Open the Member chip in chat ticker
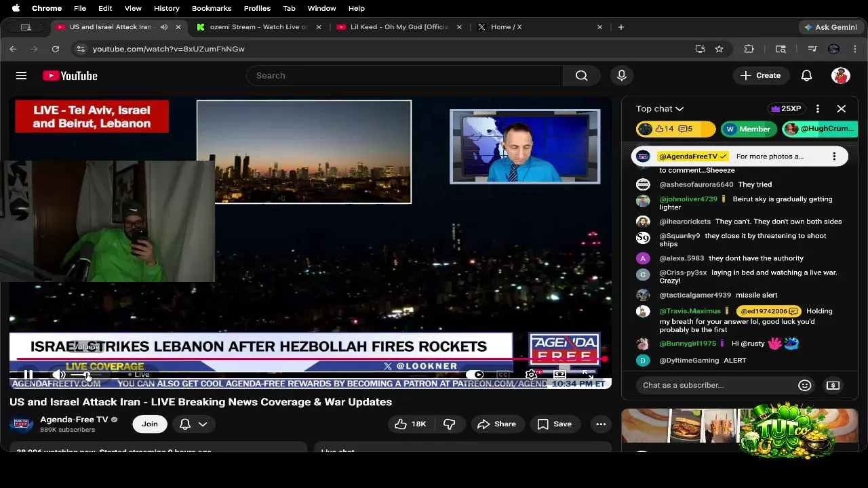Image resolution: width=868 pixels, height=488 pixels. 749,129
